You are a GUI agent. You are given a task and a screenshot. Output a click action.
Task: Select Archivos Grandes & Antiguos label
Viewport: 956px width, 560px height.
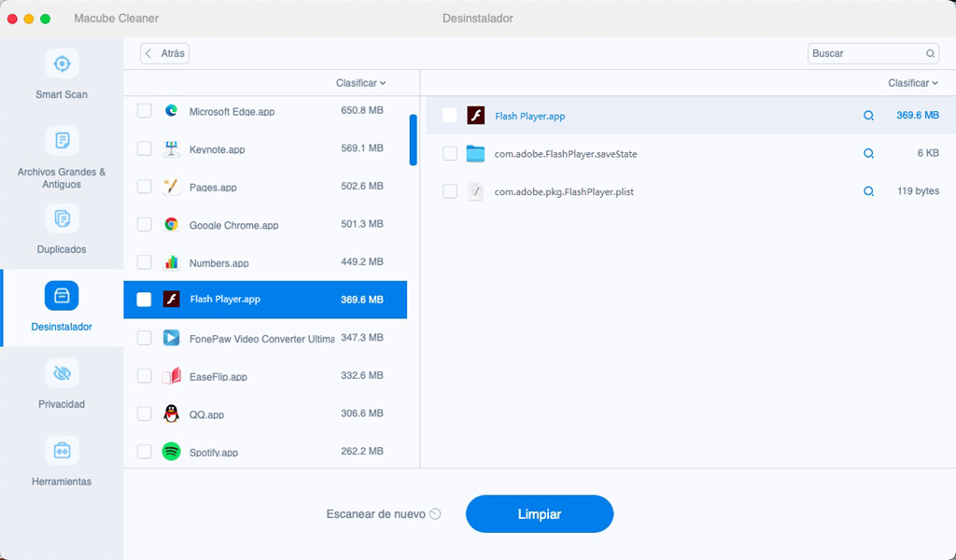[62, 178]
